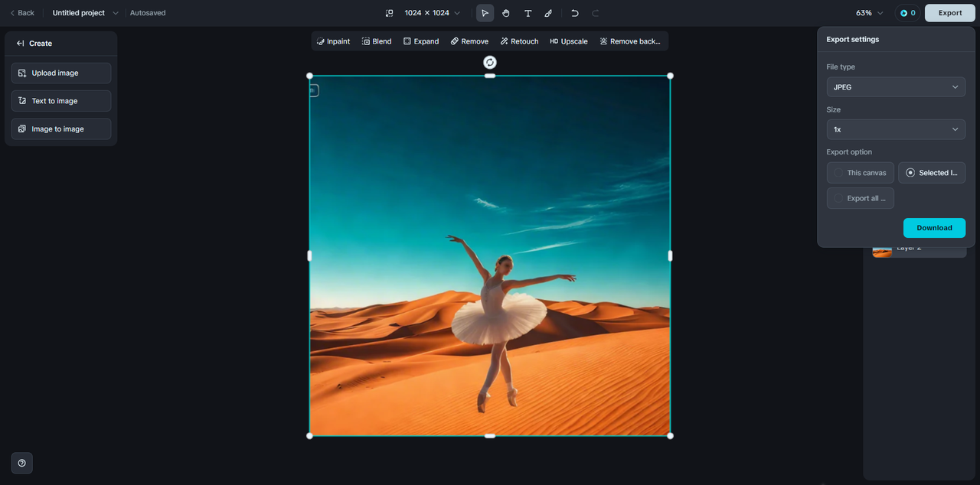Select the Text tool
The image size is (980, 485).
(528, 13)
